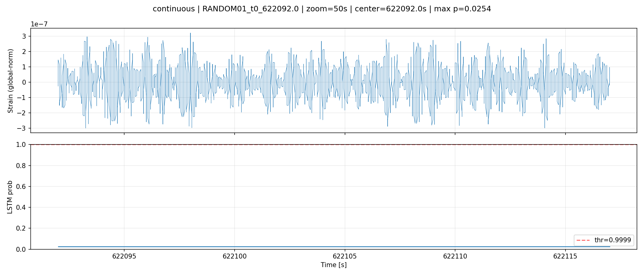Screen dimensions: 644x276
Task: Select the "622105" x-axis tick label
Action: [x=345, y=256]
